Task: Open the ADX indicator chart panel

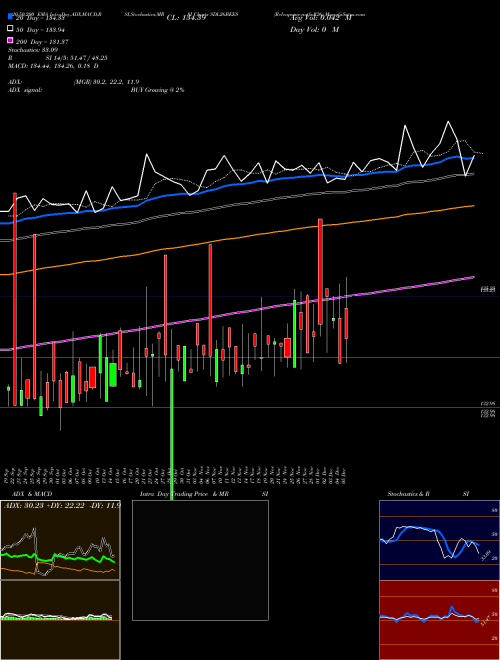Action: tap(60, 540)
